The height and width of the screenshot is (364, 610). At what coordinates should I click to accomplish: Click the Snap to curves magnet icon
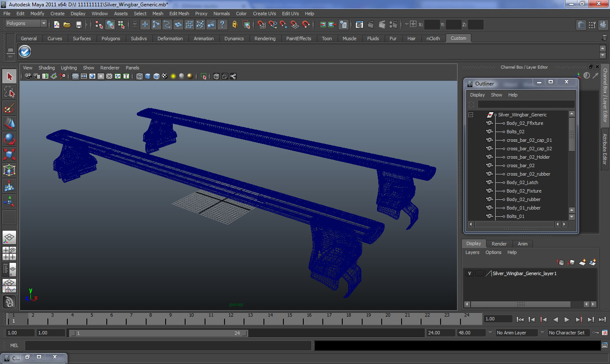click(x=272, y=25)
